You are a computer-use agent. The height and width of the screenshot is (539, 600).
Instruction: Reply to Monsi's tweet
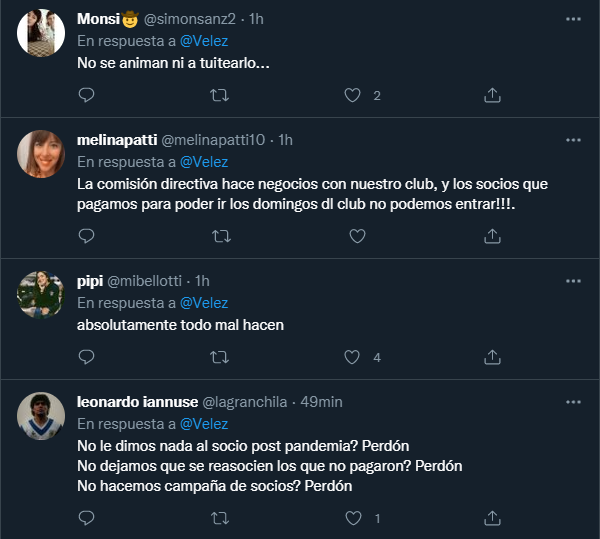pos(86,95)
